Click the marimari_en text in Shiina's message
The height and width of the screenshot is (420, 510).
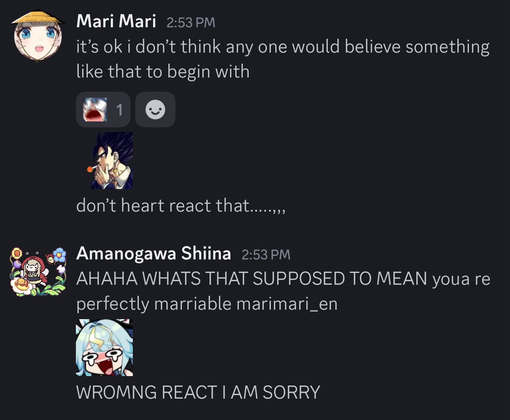click(287, 304)
